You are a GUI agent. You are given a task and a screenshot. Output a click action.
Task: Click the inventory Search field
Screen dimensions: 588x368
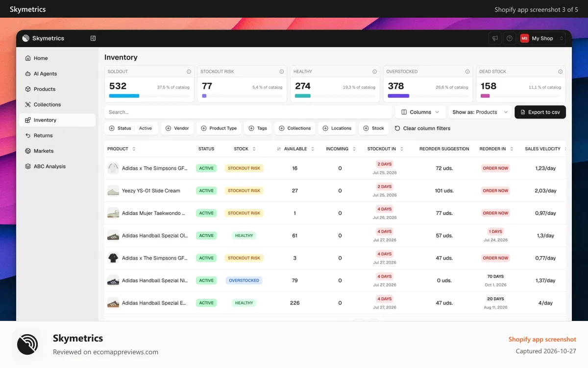pyautogui.click(x=248, y=112)
